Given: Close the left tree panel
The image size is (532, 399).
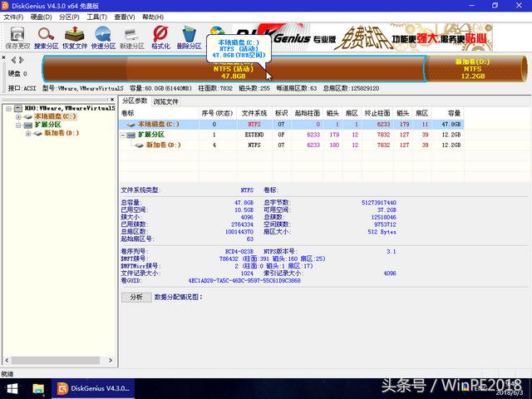Looking at the screenshot, I should tap(112, 100).
